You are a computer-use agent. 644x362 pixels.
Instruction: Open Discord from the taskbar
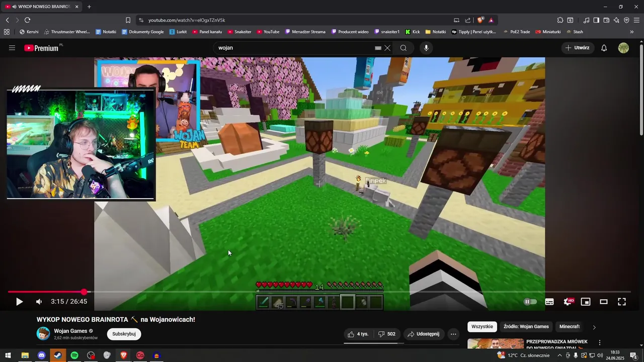pyautogui.click(x=41, y=355)
